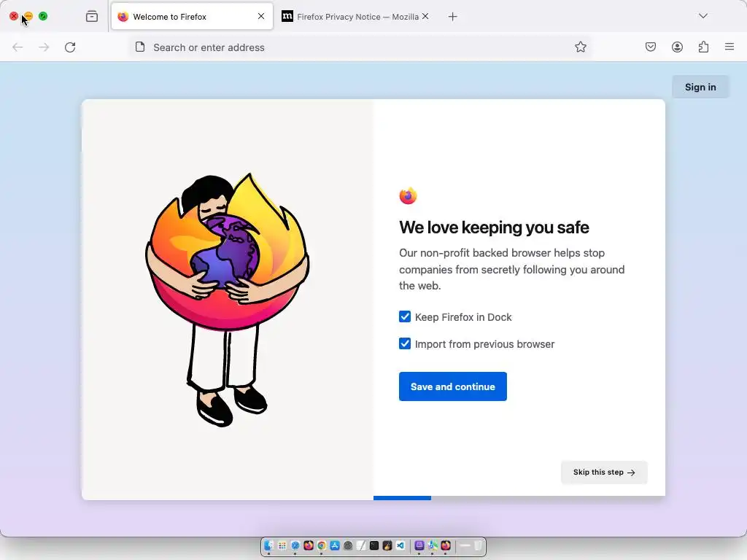Focus the Search or enter address field
747x560 pixels.
pos(360,47)
